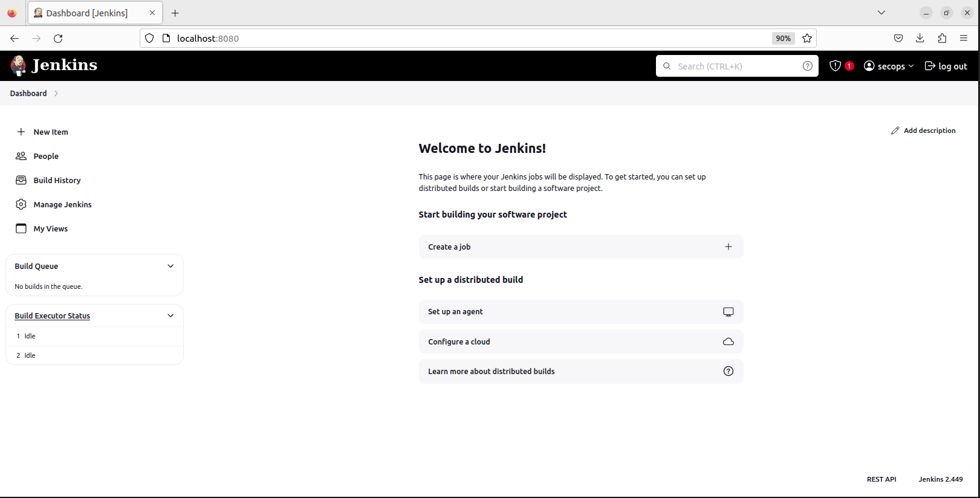
Task: Select the Dashboard [Jenkins] browser tab
Action: point(95,13)
